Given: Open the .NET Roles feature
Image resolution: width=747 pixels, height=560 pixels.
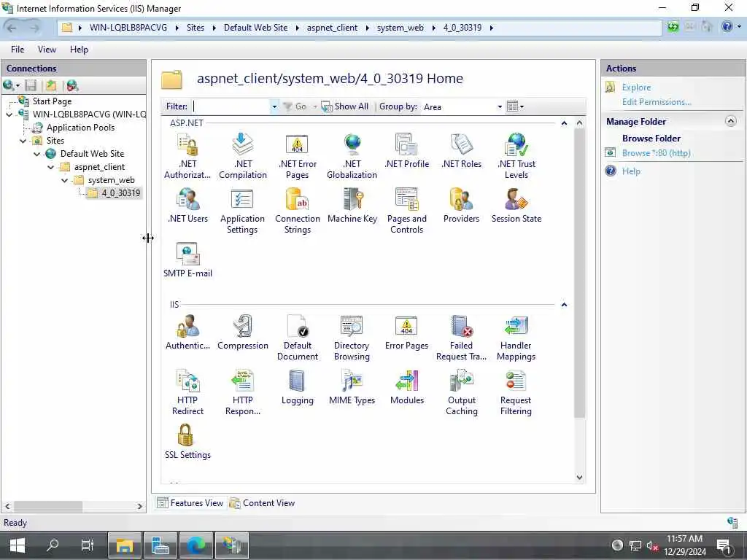Looking at the screenshot, I should point(461,152).
